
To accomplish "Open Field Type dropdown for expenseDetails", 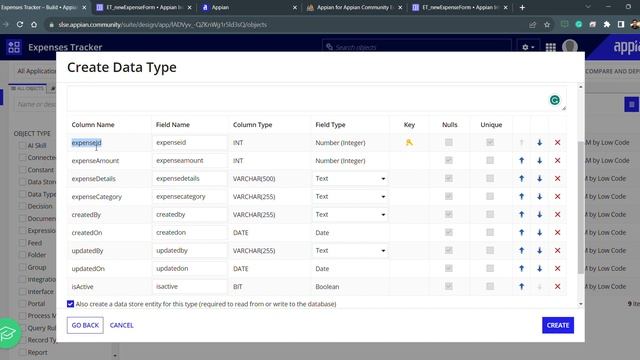I will point(350,179).
